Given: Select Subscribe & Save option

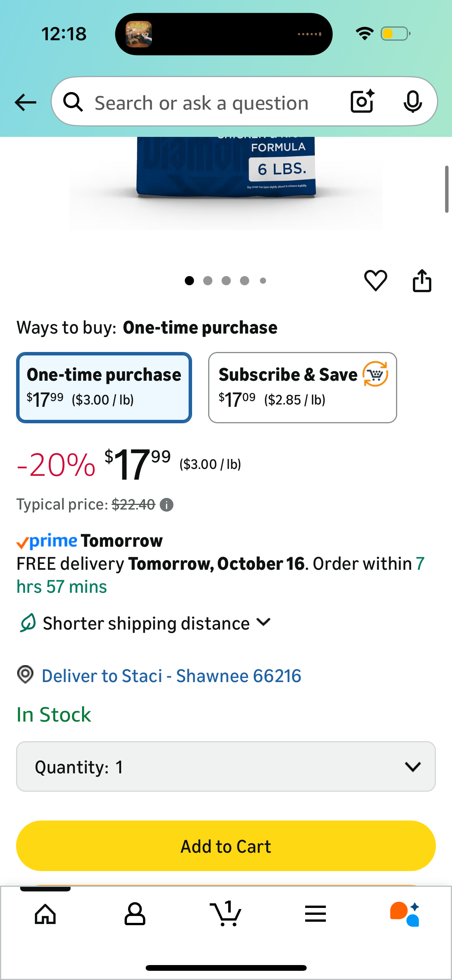Looking at the screenshot, I should (302, 387).
